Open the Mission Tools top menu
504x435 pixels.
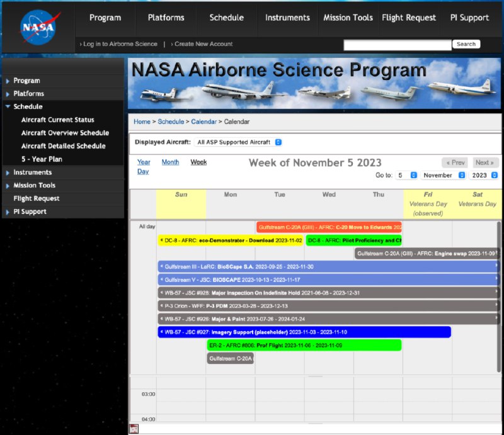pyautogui.click(x=348, y=18)
